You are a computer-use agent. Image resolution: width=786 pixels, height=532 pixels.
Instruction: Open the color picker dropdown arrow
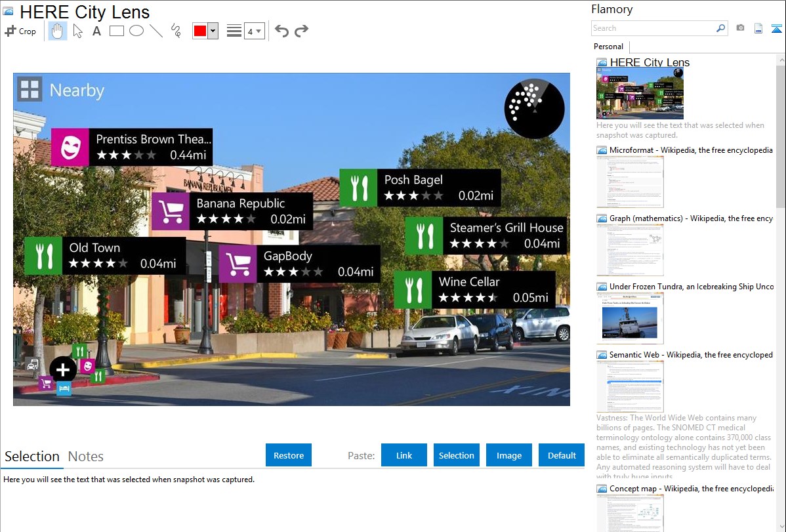[213, 31]
